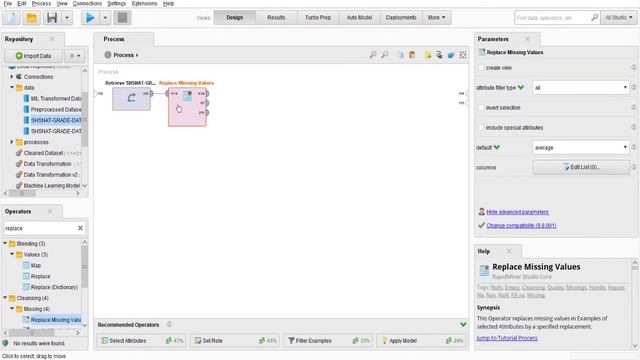Toggle include special attributes checkbox
The height and width of the screenshot is (360, 640).
(481, 128)
